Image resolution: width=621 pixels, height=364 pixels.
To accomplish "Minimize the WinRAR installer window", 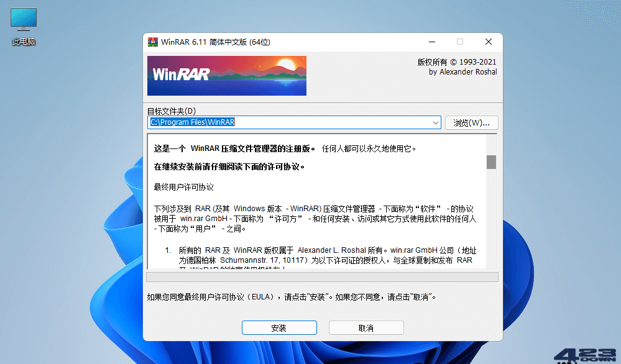I will click(431, 42).
